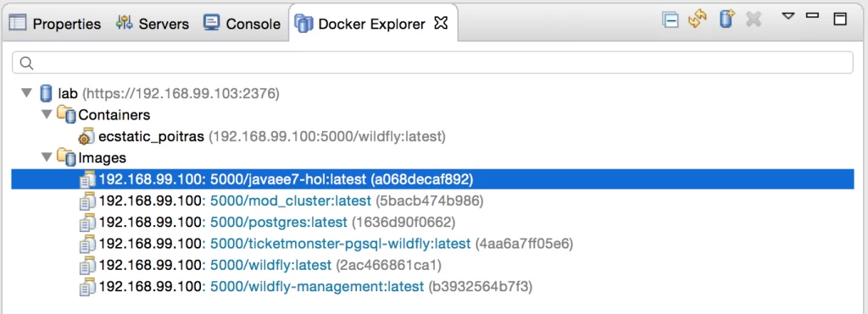This screenshot has height=314, width=868.
Task: Click the Docker Explorer tab icon
Action: tap(303, 24)
